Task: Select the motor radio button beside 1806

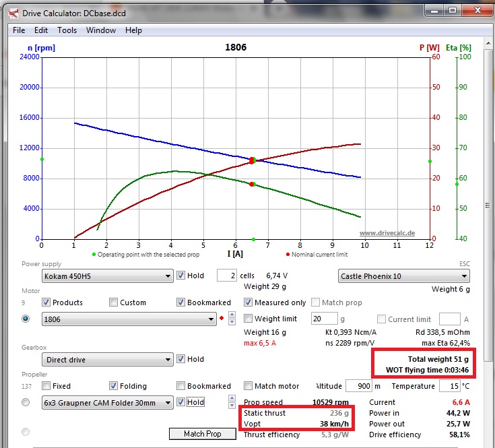Action: click(26, 319)
